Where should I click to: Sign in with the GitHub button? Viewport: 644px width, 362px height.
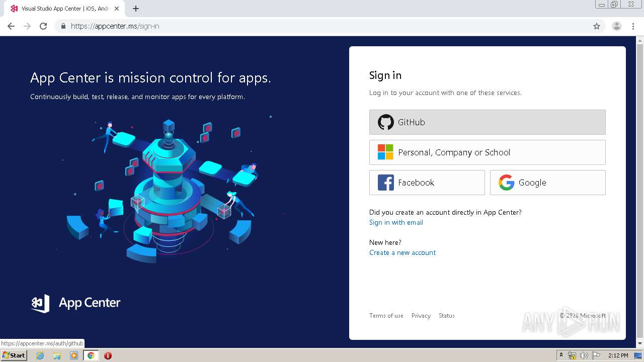pyautogui.click(x=487, y=122)
